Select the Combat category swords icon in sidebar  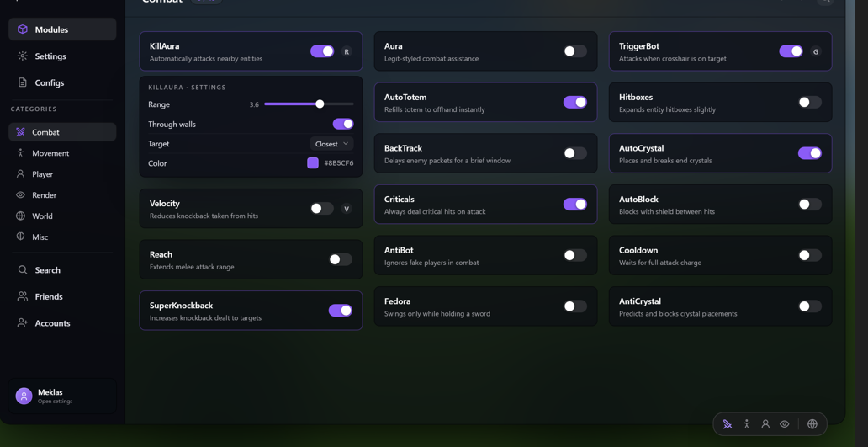coord(20,132)
